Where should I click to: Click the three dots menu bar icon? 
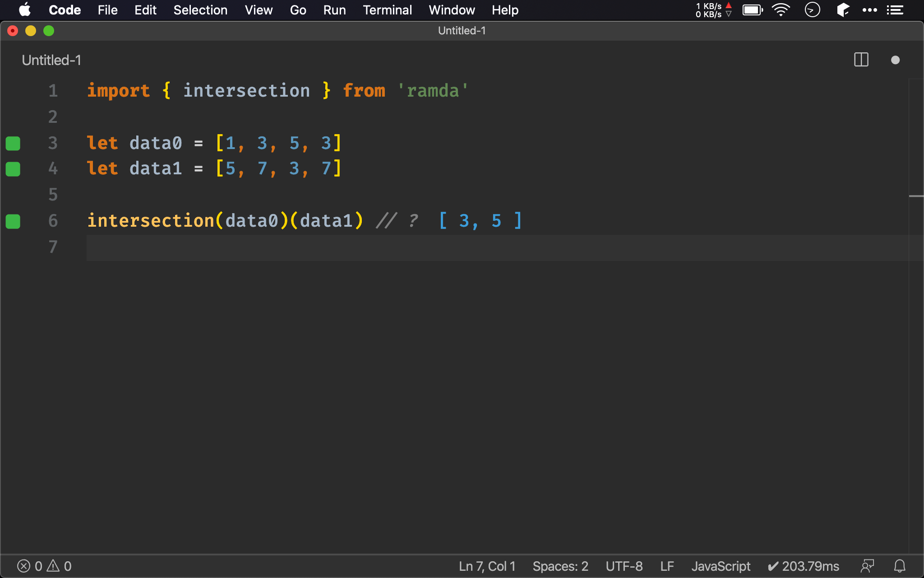(x=869, y=10)
